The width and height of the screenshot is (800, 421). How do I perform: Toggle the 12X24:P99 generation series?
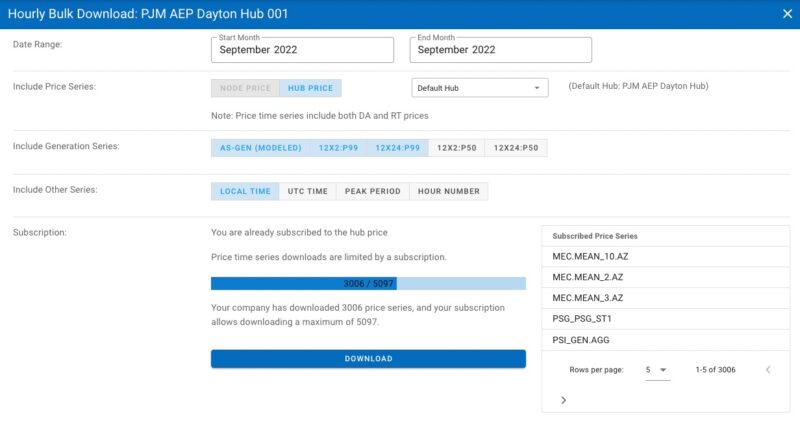pyautogui.click(x=397, y=148)
